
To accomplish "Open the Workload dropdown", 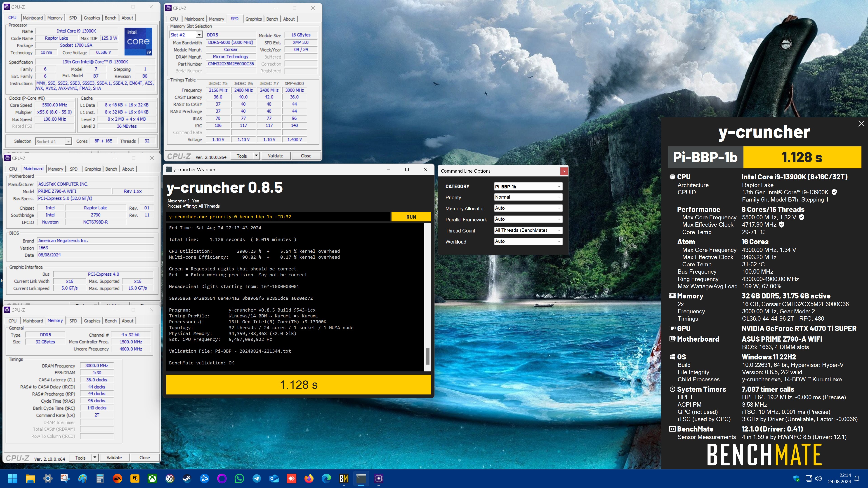I will [x=528, y=242].
